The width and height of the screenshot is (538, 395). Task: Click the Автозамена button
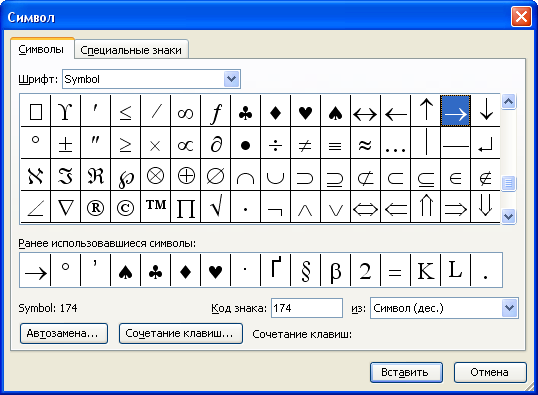pos(64,333)
